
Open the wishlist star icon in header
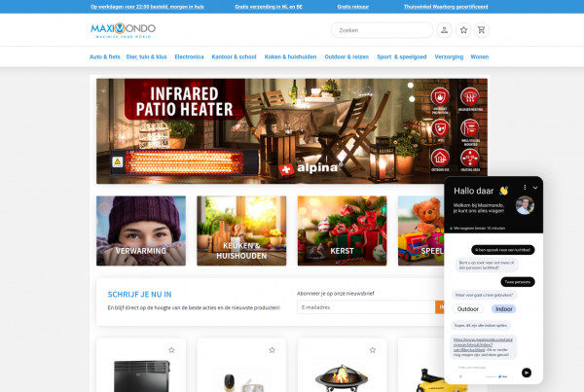[463, 30]
